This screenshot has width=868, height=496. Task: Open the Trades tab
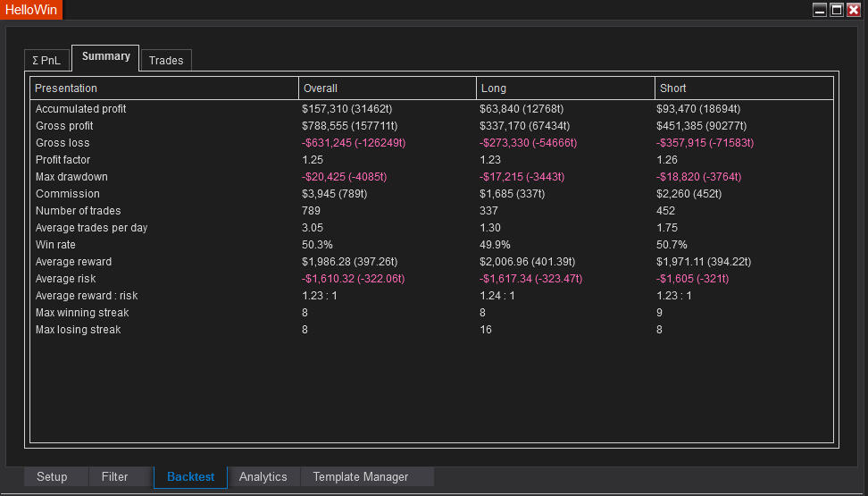tap(166, 60)
